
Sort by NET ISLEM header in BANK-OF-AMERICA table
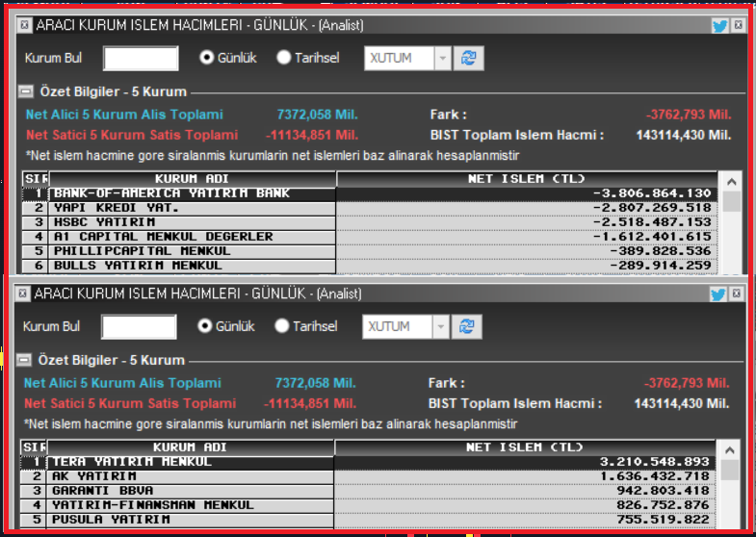pyautogui.click(x=527, y=179)
